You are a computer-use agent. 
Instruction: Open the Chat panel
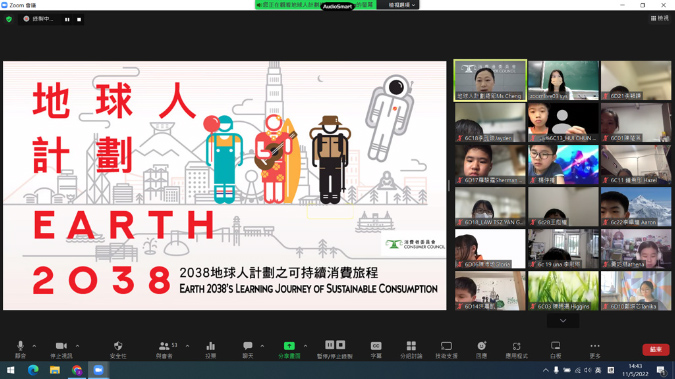coord(248,349)
